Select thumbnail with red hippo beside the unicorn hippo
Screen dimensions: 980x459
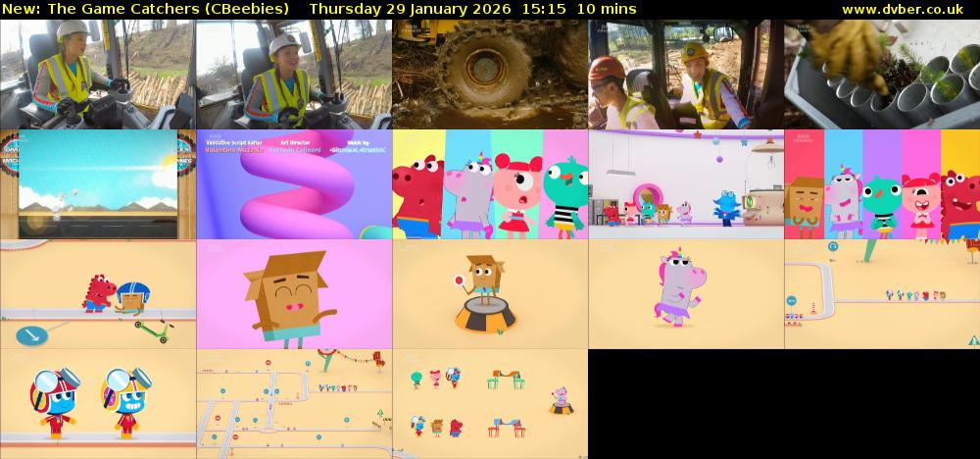[x=490, y=184]
